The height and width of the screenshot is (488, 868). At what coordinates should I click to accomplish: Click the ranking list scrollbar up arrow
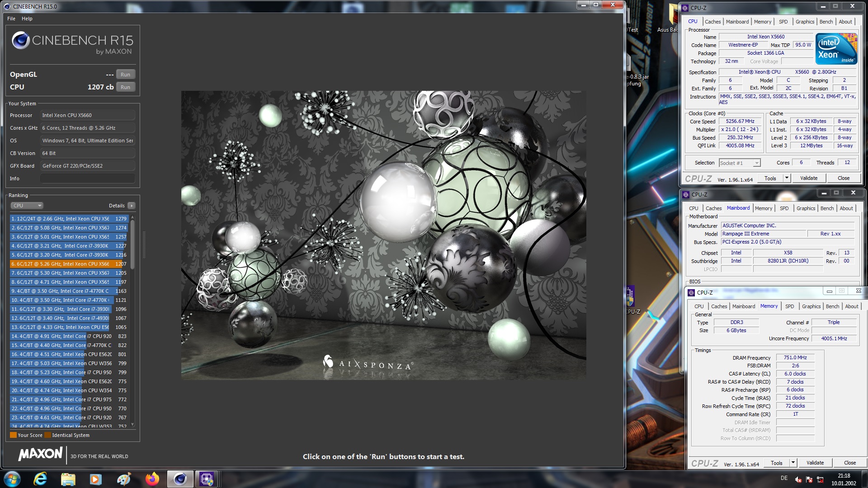pos(132,218)
